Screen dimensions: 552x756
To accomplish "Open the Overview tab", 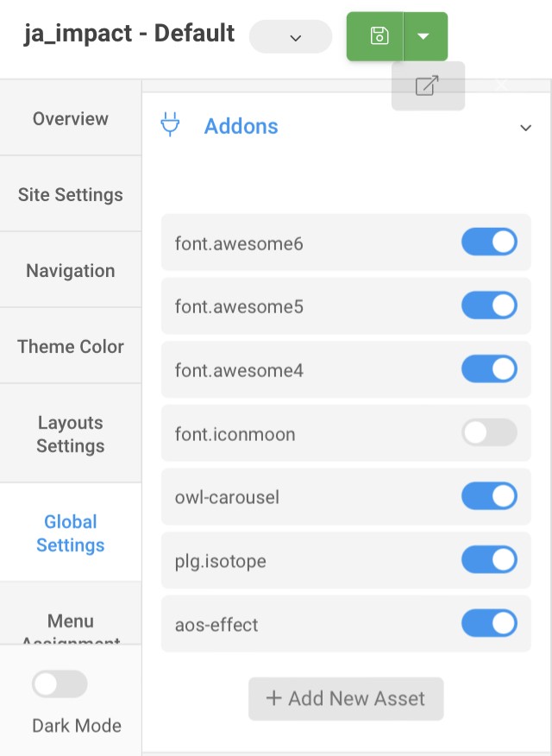I will pos(71,119).
